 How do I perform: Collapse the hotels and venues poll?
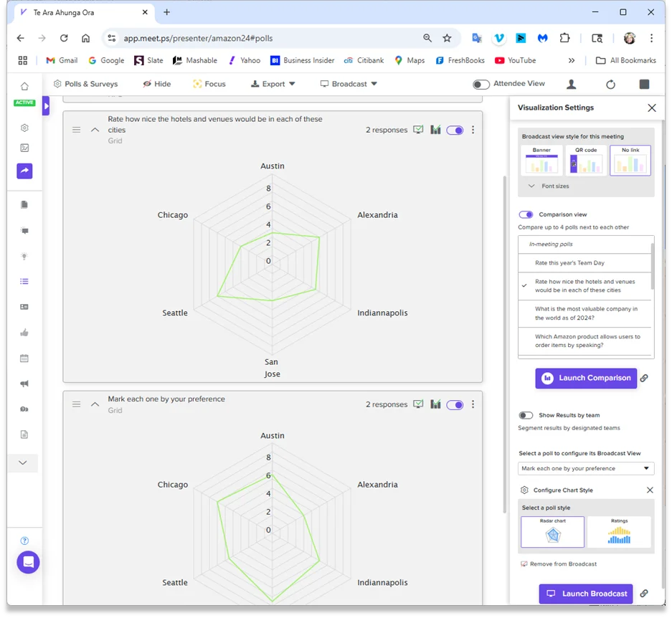pos(95,130)
